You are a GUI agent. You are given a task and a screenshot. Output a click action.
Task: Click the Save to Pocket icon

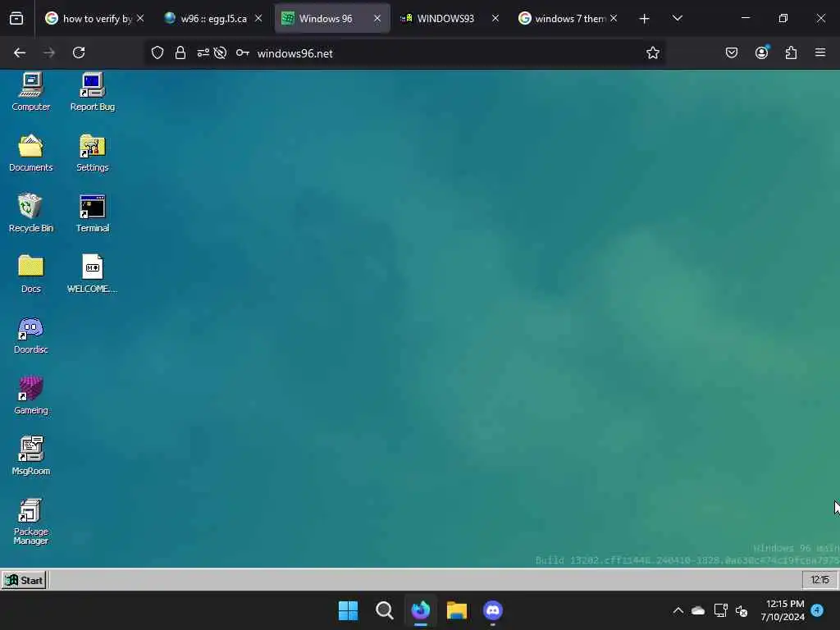tap(732, 53)
